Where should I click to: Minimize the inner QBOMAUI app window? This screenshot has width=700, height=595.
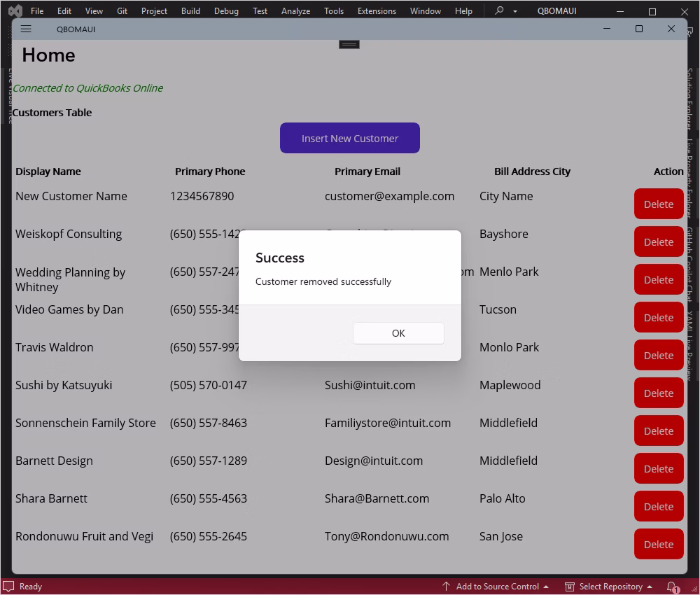point(607,29)
